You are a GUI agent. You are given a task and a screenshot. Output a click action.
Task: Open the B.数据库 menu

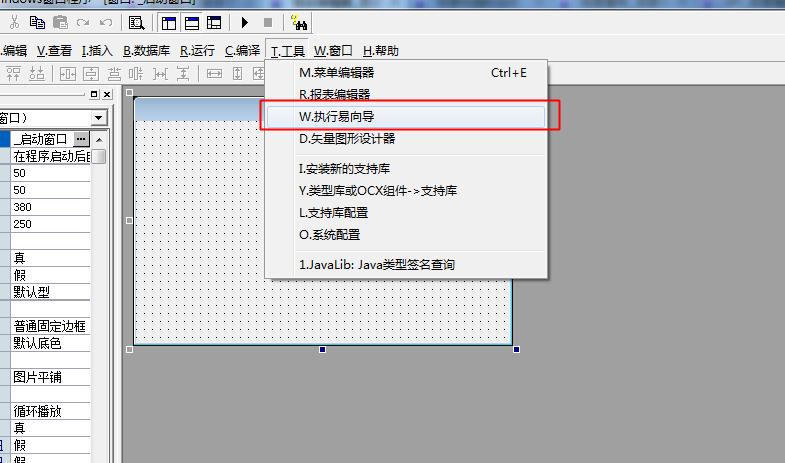click(x=146, y=51)
